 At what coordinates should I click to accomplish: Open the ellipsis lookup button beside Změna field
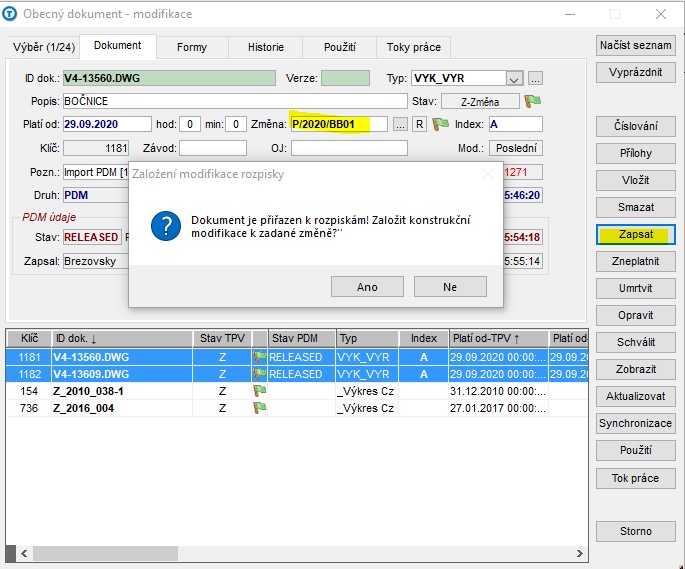(x=400, y=124)
